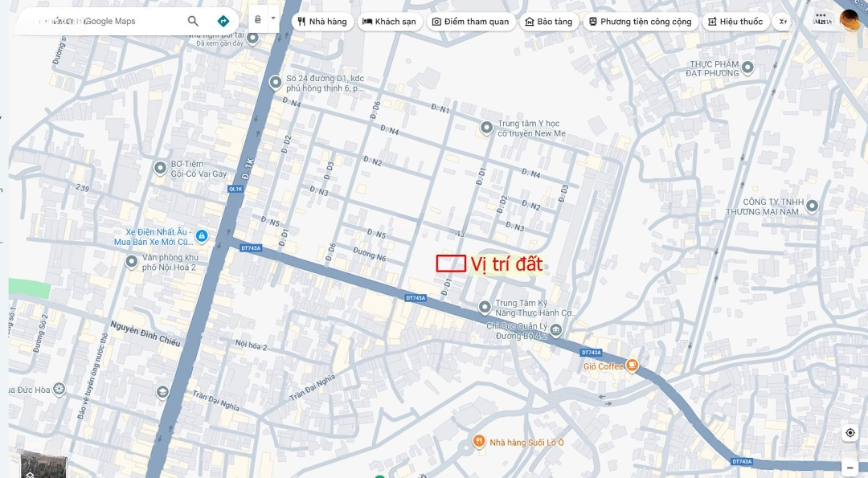Image resolution: width=868 pixels, height=478 pixels.
Task: Choose the Phương tiện công cộng chip
Action: pyautogui.click(x=640, y=22)
